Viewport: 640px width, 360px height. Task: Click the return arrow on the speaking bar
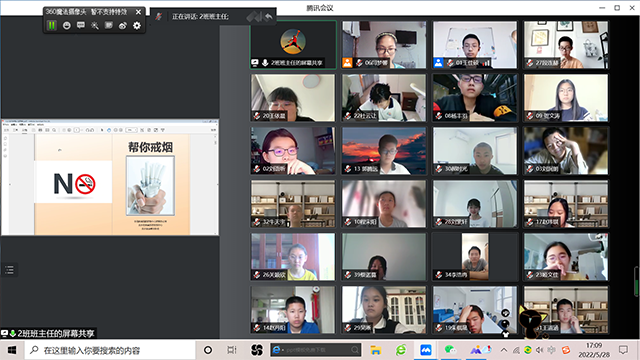pyautogui.click(x=269, y=17)
